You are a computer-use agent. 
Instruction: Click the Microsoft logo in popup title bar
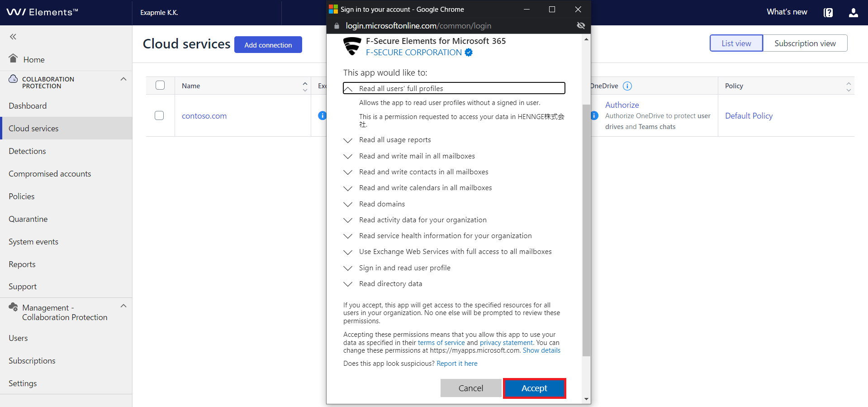click(333, 9)
